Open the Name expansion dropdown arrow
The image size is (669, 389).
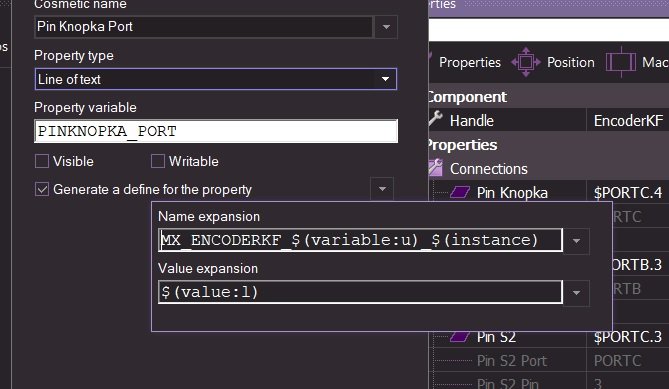point(576,241)
